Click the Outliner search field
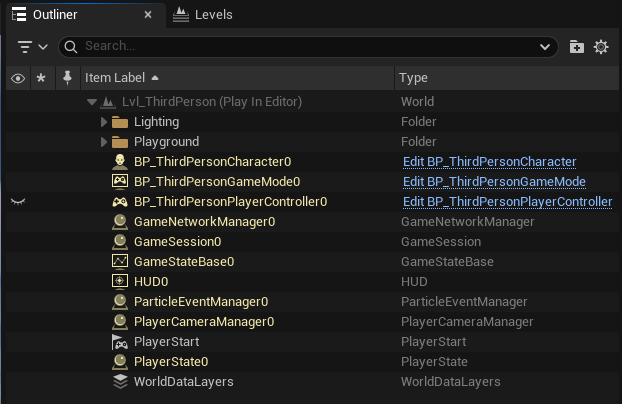This screenshot has height=404, width=622. 300,47
